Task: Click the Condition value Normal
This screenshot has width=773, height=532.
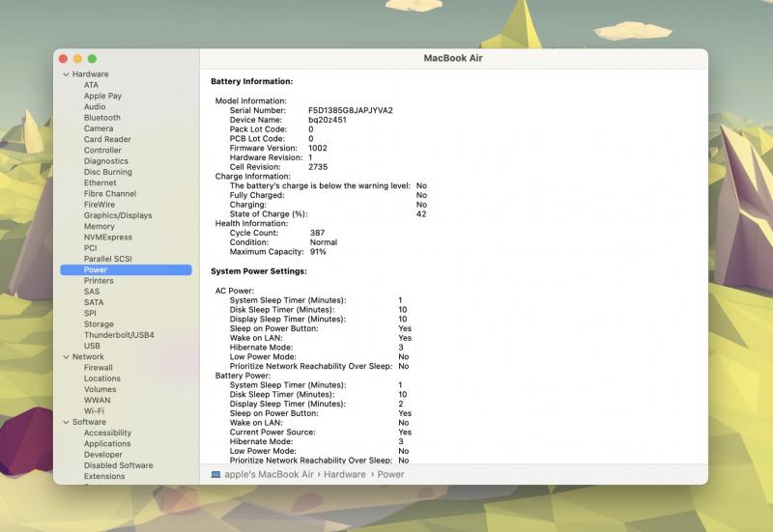Action: click(324, 242)
